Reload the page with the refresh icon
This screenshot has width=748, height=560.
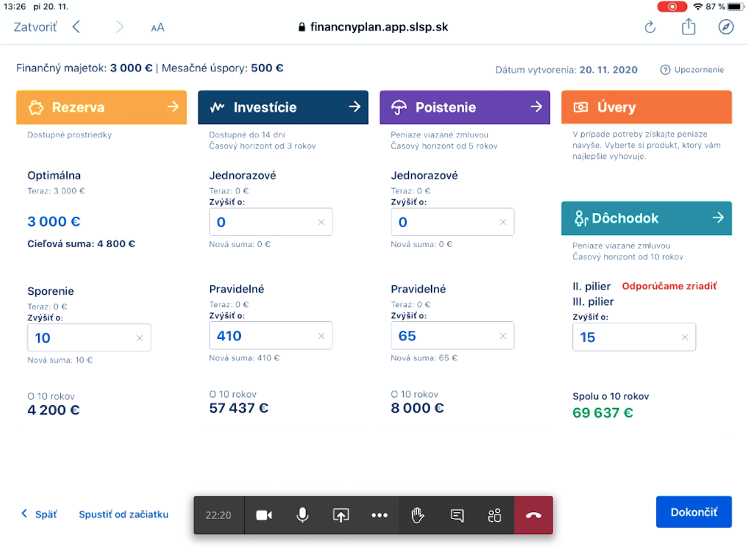tap(650, 27)
